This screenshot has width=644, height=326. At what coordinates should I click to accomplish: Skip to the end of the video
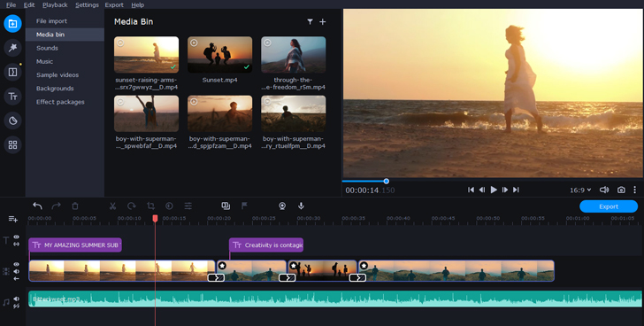click(x=517, y=190)
